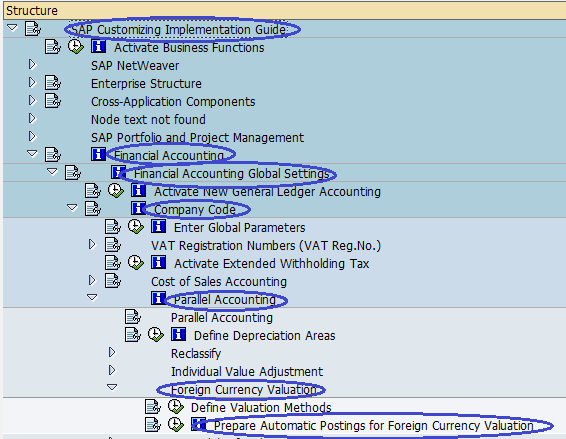Execute Define Valuation Methods clock icon
Image resolution: width=566 pixels, height=439 pixels.
pyautogui.click(x=176, y=407)
